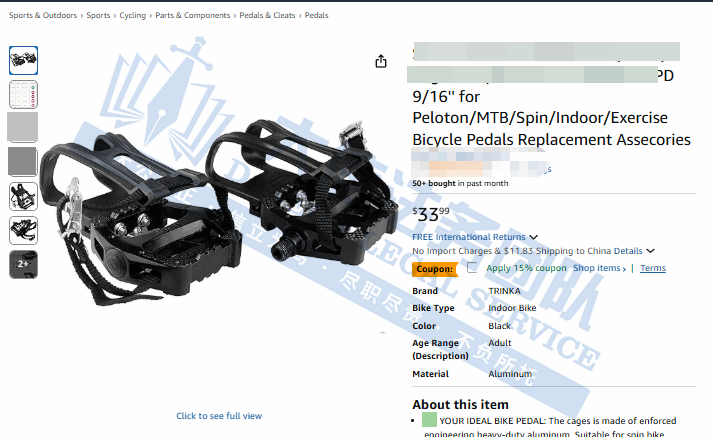Open the comparison chart thumbnail
The image size is (713, 437).
(23, 95)
